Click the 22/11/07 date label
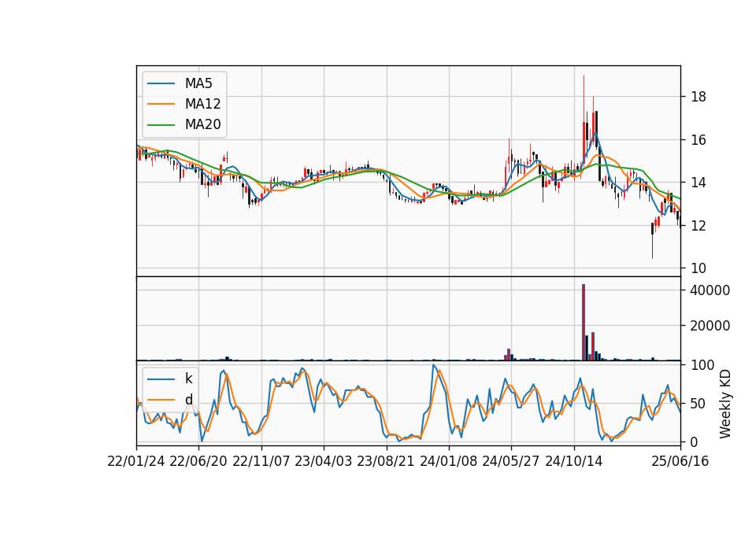 click(x=261, y=462)
